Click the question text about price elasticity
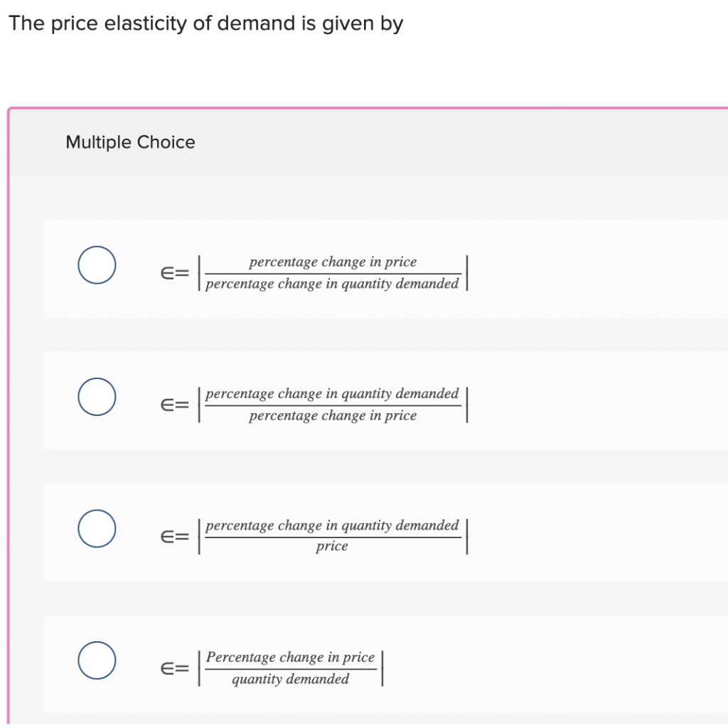The width and height of the screenshot is (728, 728). (x=206, y=23)
